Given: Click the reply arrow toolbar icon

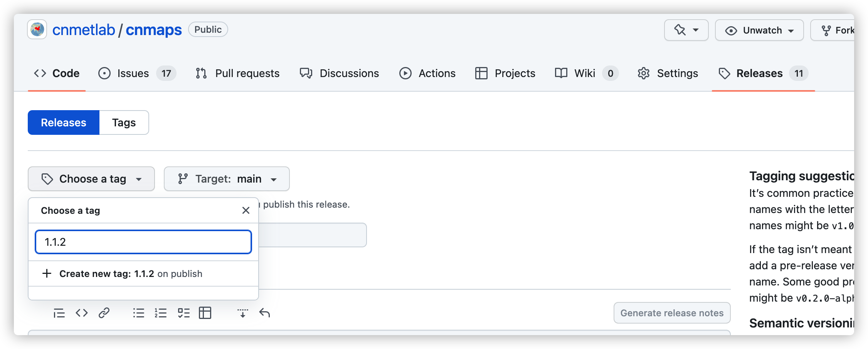Looking at the screenshot, I should click(264, 313).
